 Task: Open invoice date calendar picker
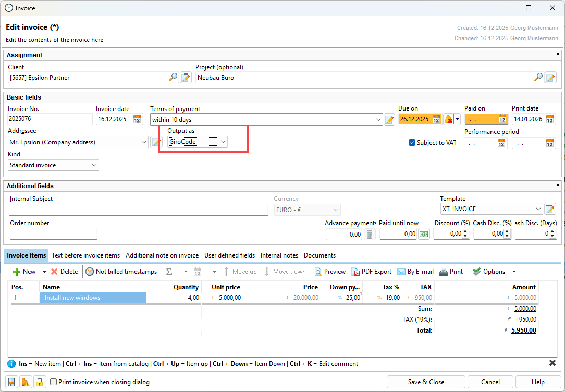(137, 119)
